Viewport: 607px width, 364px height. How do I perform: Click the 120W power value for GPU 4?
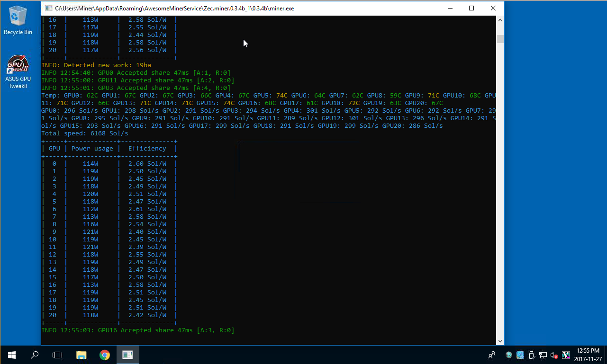coord(91,194)
